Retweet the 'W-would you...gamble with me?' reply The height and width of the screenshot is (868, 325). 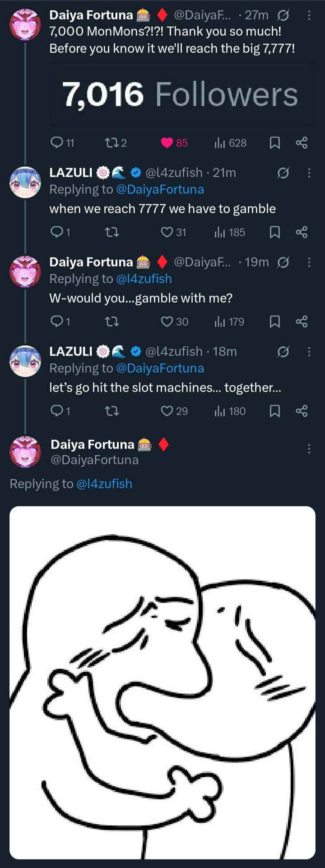111,322
